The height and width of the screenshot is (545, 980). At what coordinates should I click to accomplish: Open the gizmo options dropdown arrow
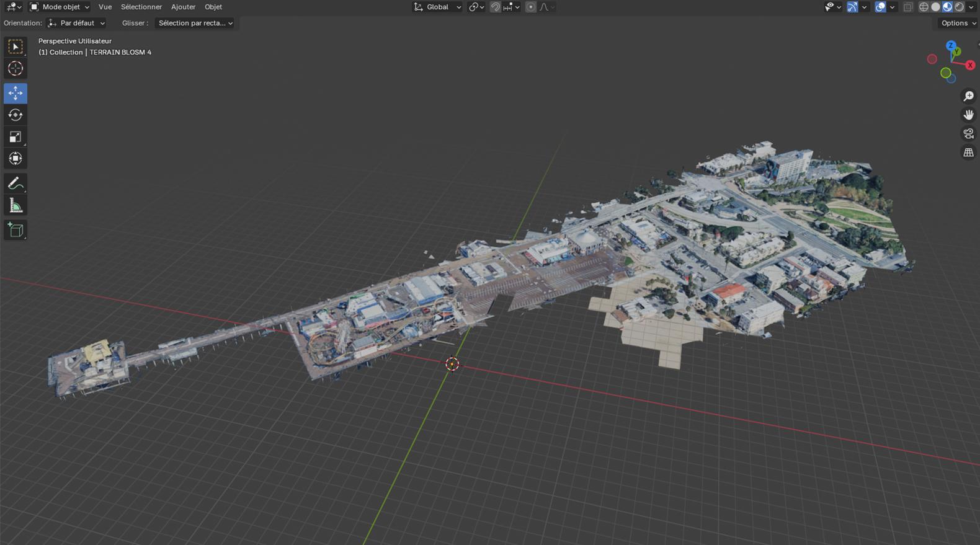click(864, 7)
